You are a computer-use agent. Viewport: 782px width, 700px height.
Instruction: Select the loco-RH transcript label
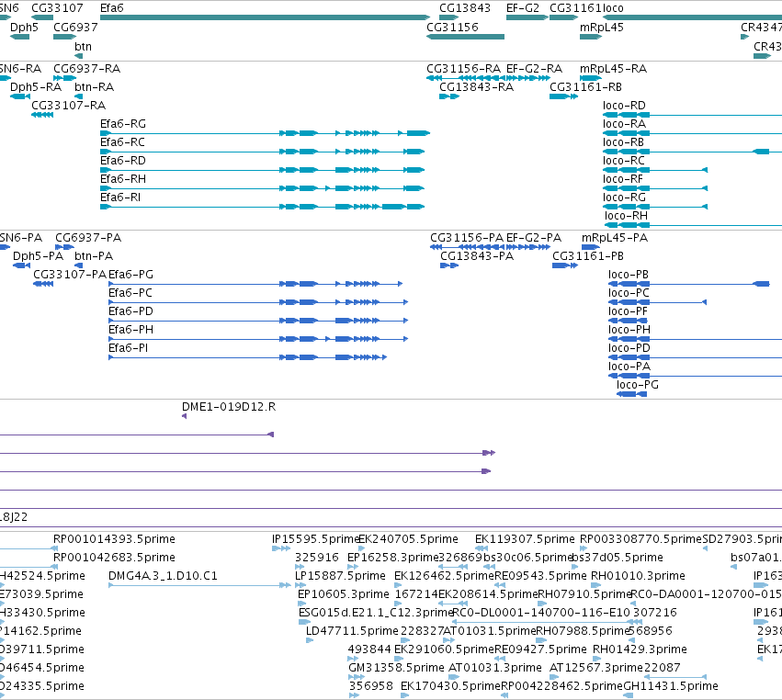(x=626, y=215)
